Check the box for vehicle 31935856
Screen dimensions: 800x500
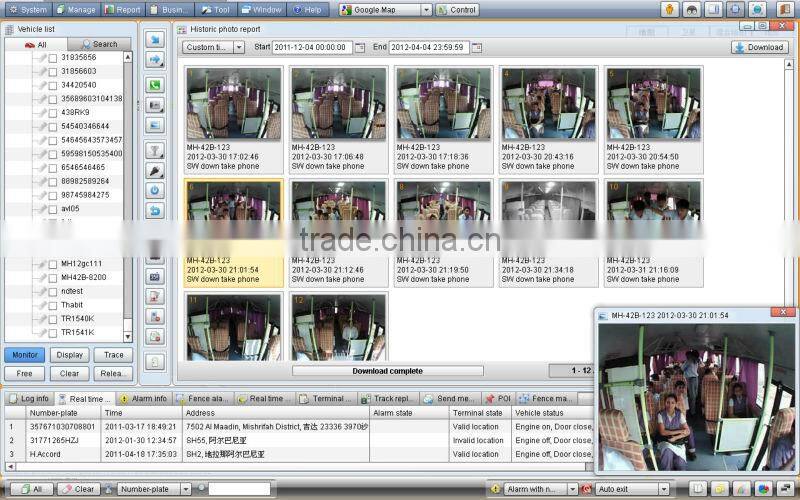click(53, 58)
